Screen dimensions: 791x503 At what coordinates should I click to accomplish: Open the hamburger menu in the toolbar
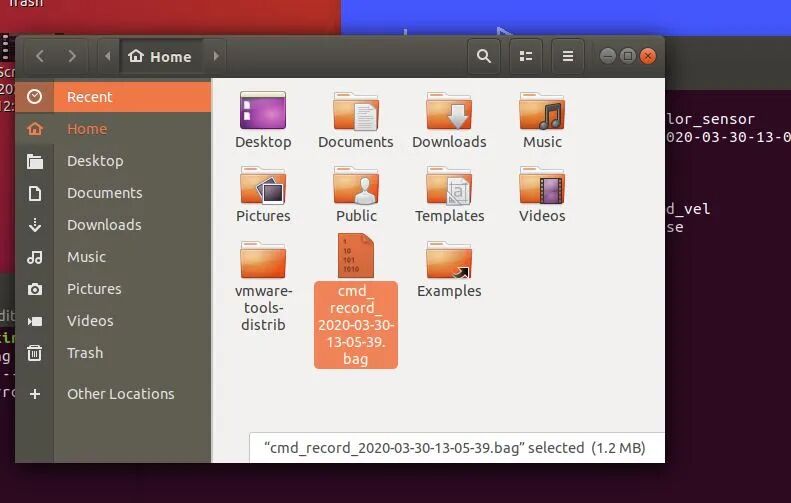tap(568, 56)
